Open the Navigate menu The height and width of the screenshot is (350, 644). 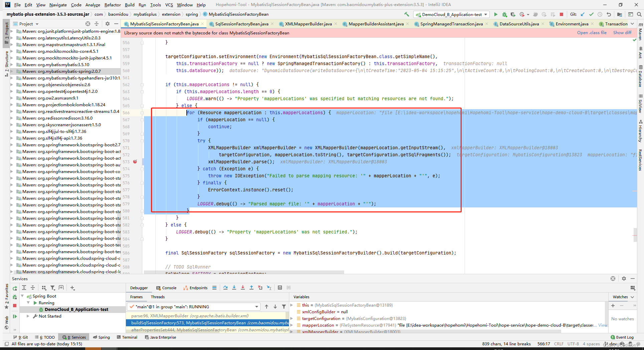[58, 5]
